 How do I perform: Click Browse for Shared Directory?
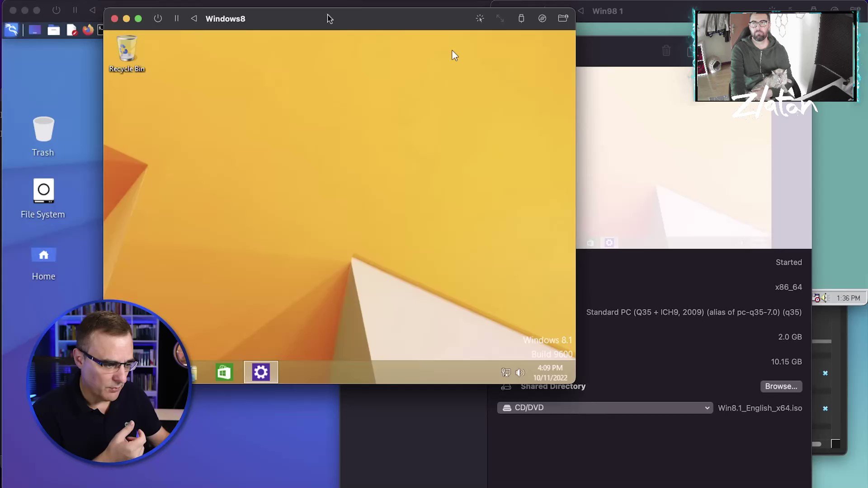coord(781,386)
